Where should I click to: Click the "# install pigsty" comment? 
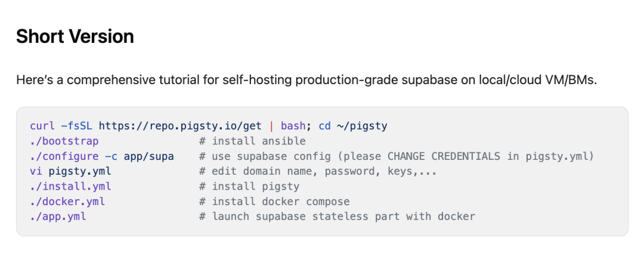(249, 186)
